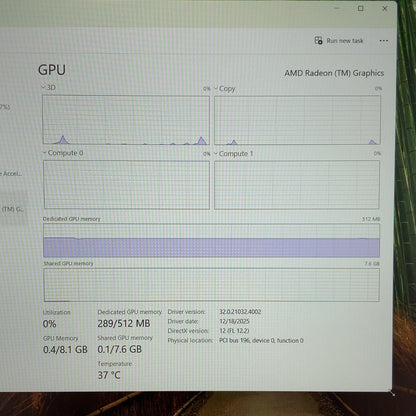Click the Shared GPU memory graph
This screenshot has height=416, width=416.
pyautogui.click(x=211, y=285)
